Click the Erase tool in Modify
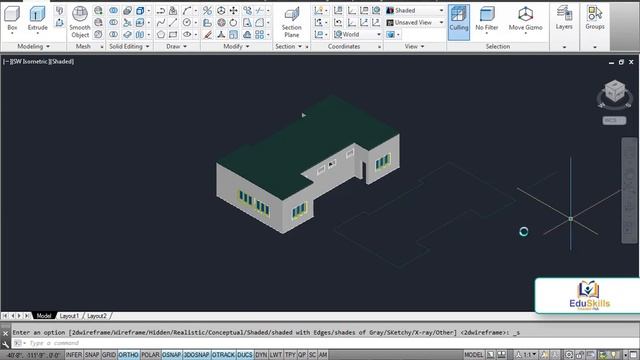Image resolution: width=640 pixels, height=360 pixels. [208, 35]
